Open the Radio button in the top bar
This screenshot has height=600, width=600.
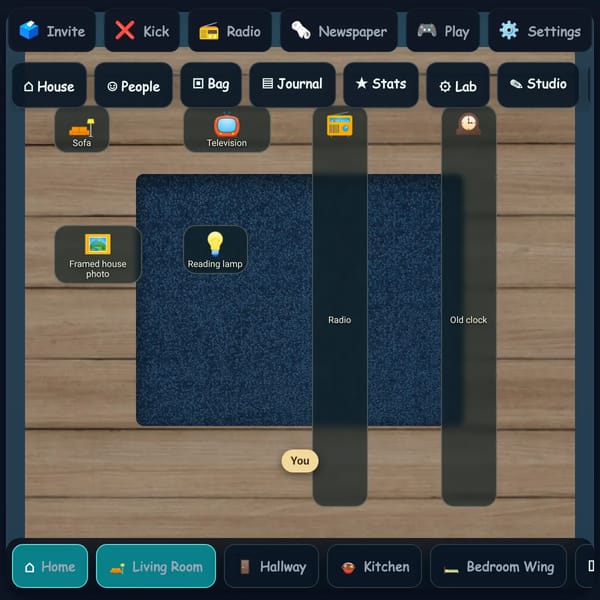tap(230, 31)
